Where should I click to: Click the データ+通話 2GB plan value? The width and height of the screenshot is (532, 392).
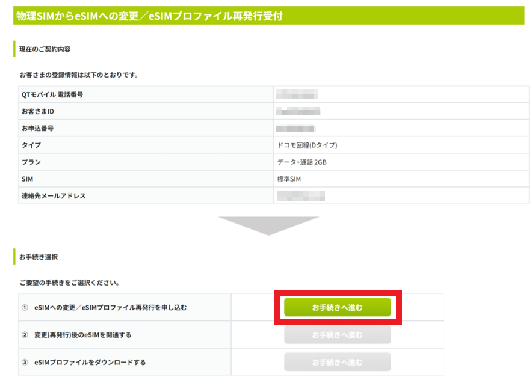coord(302,162)
